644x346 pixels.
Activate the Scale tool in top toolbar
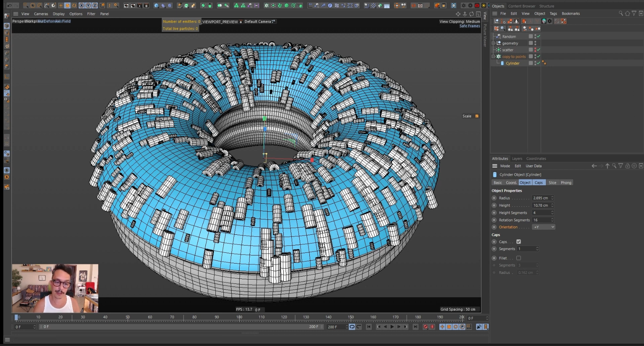pyautogui.click(x=67, y=5)
